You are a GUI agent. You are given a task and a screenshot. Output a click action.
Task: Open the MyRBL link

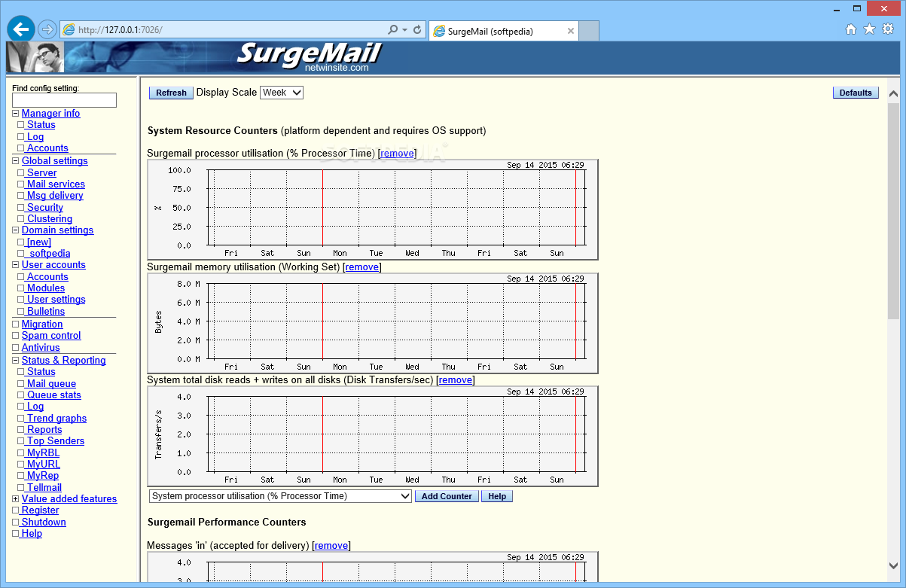pyautogui.click(x=43, y=453)
